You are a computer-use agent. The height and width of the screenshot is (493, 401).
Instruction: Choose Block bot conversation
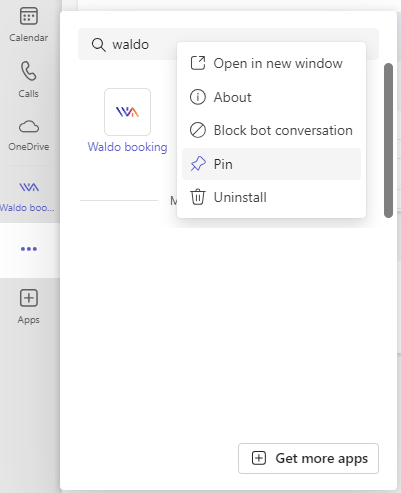[x=271, y=130]
